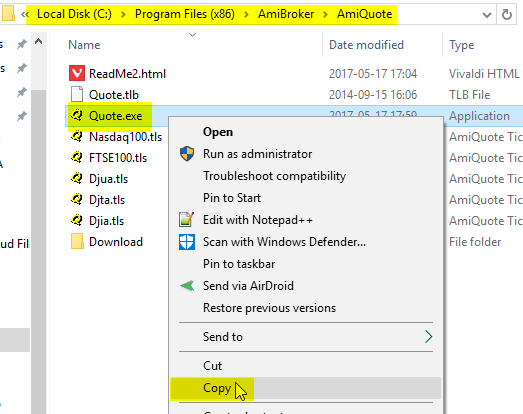This screenshot has width=523, height=414.
Task: Choose Copy from the context menu
Action: click(217, 388)
